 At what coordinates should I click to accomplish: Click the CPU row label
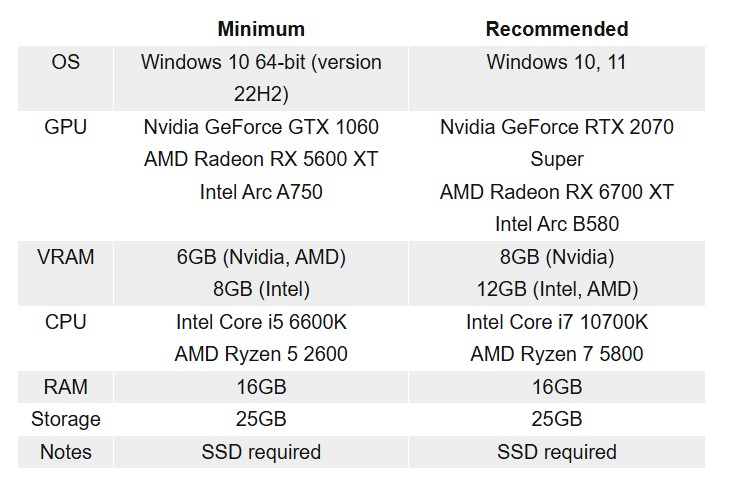point(65,322)
